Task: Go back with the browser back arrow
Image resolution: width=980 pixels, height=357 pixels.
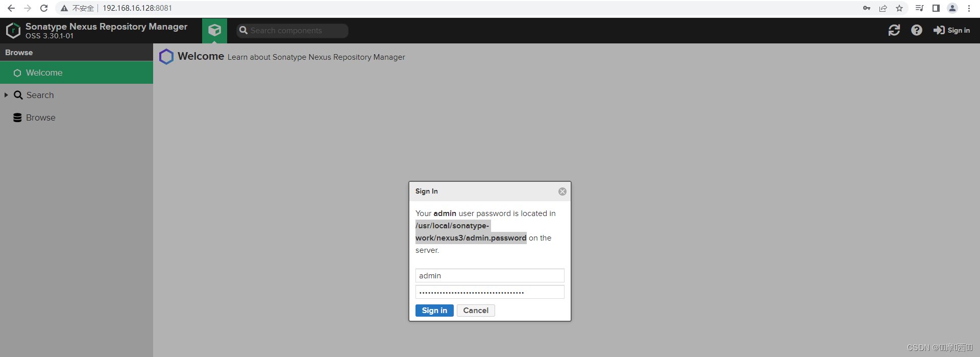Action: coord(11,8)
